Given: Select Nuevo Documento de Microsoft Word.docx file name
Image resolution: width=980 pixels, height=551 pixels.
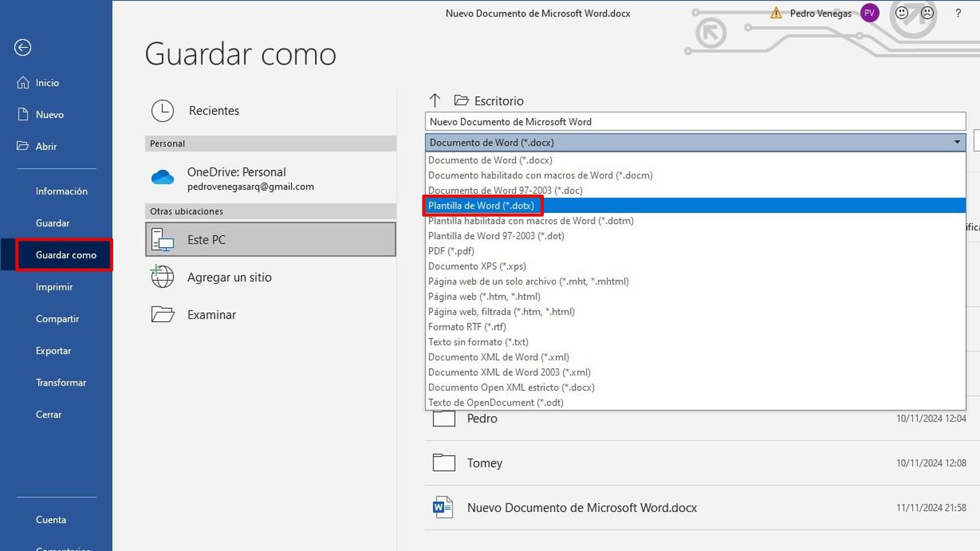Looking at the screenshot, I should (x=582, y=508).
